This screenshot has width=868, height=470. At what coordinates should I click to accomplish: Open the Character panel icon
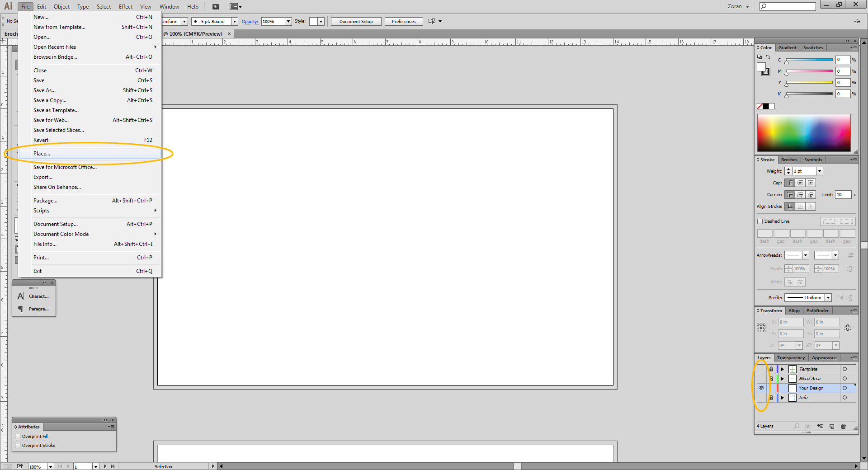pyautogui.click(x=21, y=296)
